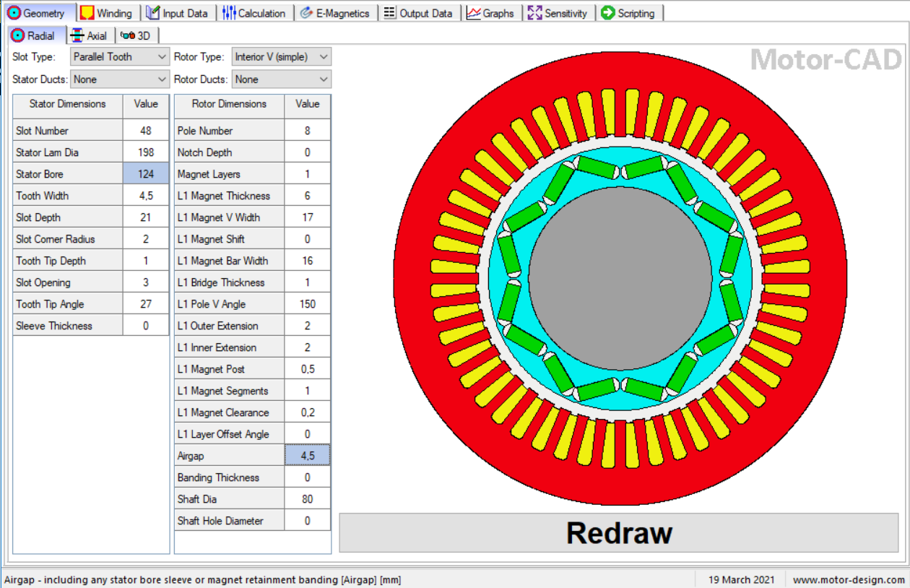Select the Winding tab icon
The image size is (910, 588).
107,12
